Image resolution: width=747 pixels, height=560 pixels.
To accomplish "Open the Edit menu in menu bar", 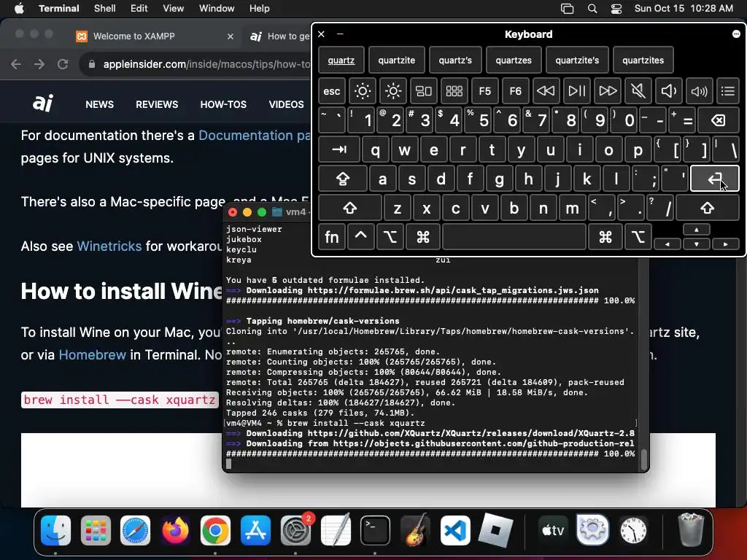I will [x=139, y=9].
